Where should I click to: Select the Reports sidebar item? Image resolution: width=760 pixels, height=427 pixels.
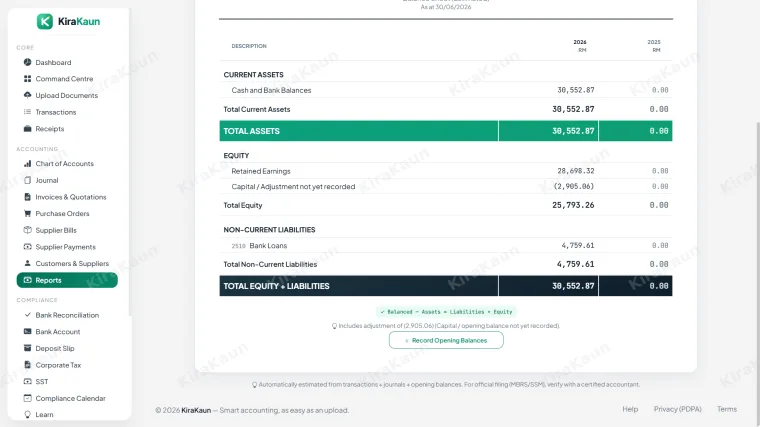tap(67, 280)
